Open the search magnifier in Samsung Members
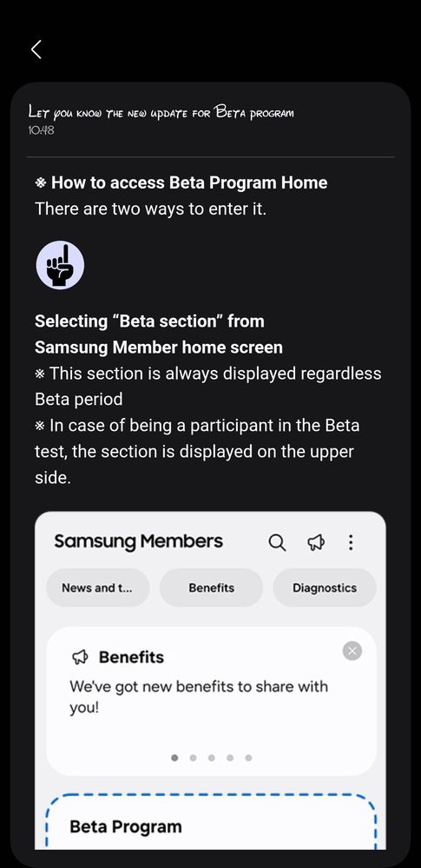This screenshot has height=868, width=421. [277, 542]
